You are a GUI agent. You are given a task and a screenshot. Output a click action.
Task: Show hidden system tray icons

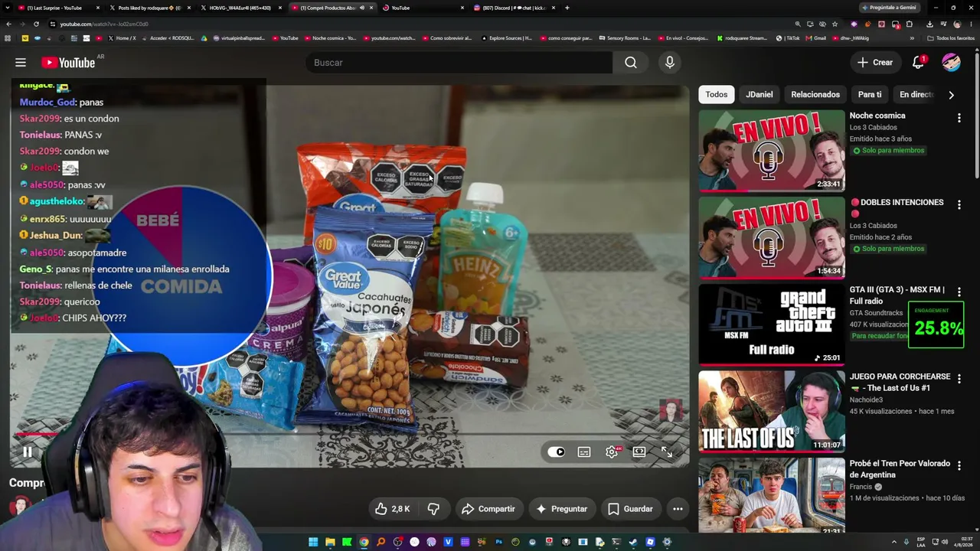click(893, 542)
